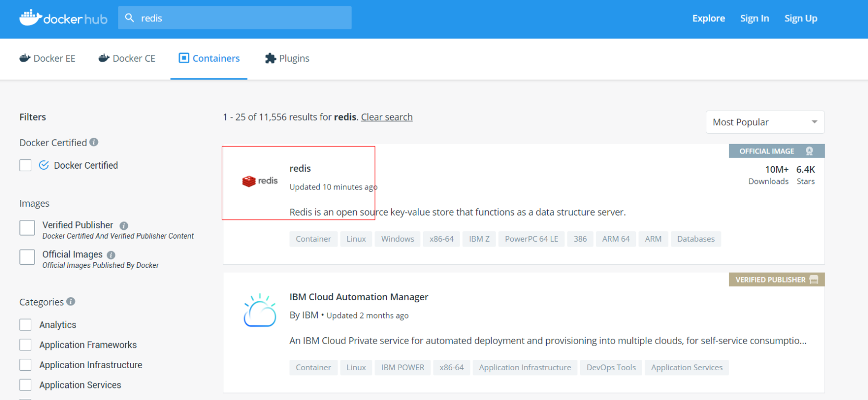
Task: Check the Official Images filter box
Action: (x=27, y=257)
